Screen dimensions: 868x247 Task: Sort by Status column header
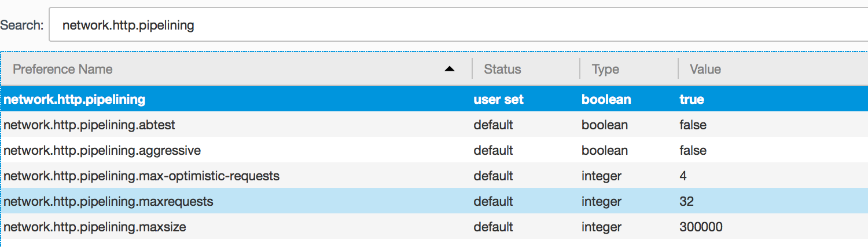502,70
